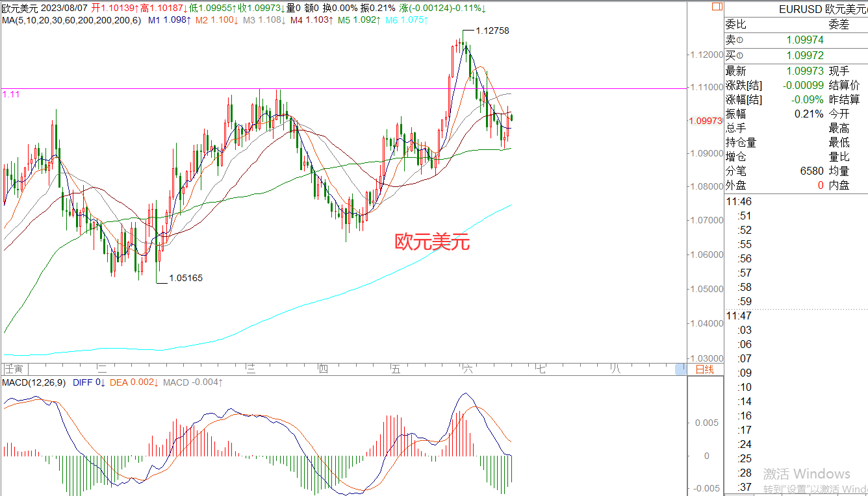The image size is (868, 496).
Task: Select the 11:46 tick time entry
Action: click(739, 202)
